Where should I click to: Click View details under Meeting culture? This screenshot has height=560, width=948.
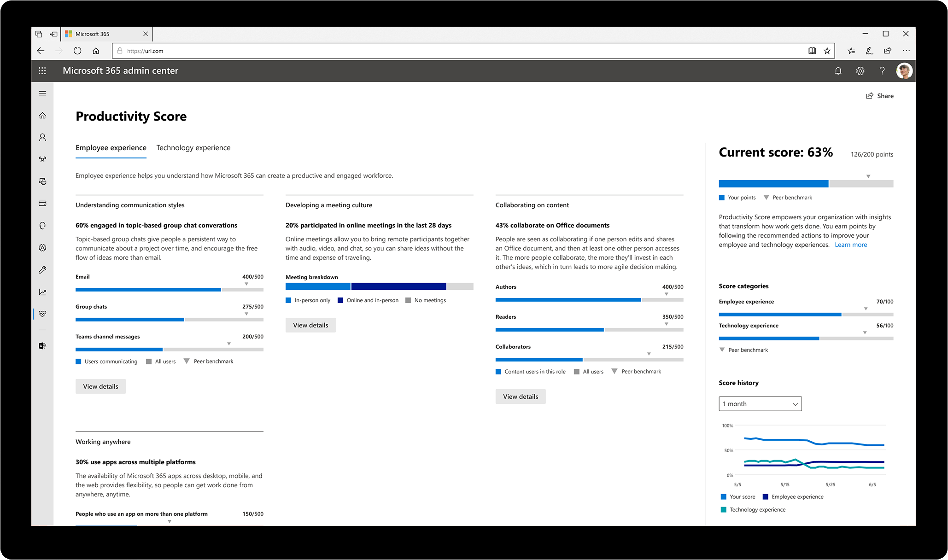(310, 325)
